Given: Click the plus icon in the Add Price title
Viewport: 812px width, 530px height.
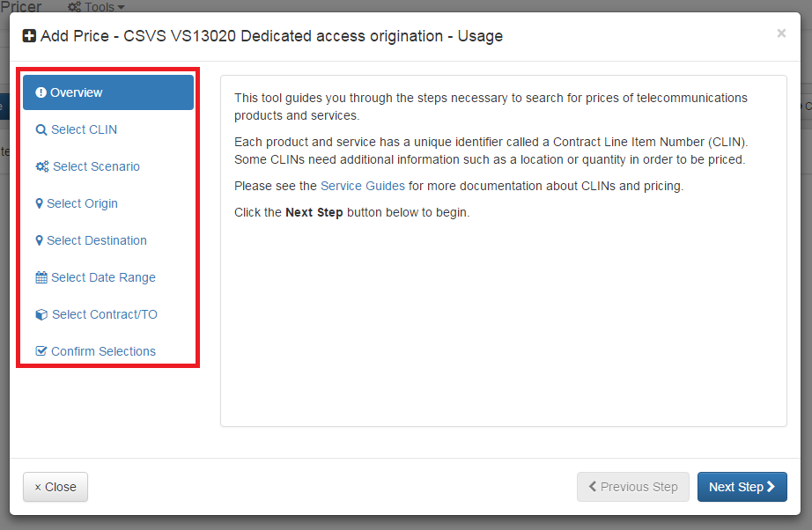Looking at the screenshot, I should [x=28, y=36].
